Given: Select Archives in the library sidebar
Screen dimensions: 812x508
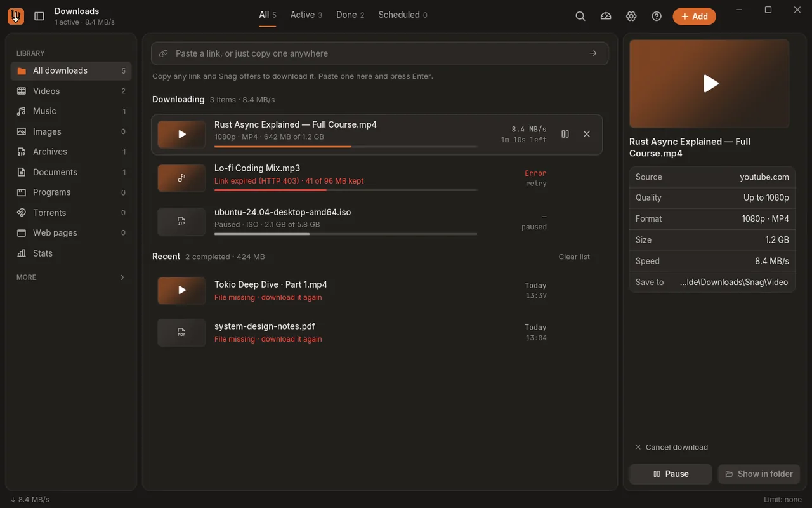Looking at the screenshot, I should click(71, 152).
